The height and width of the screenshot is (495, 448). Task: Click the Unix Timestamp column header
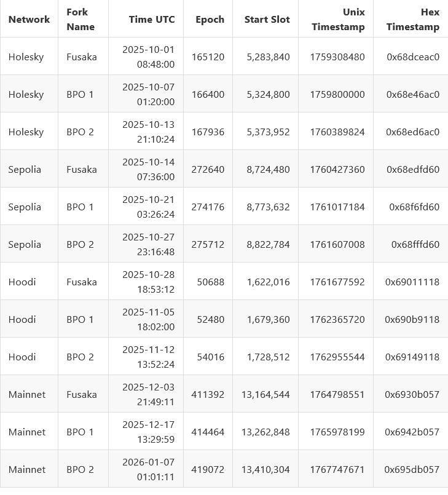[338, 19]
